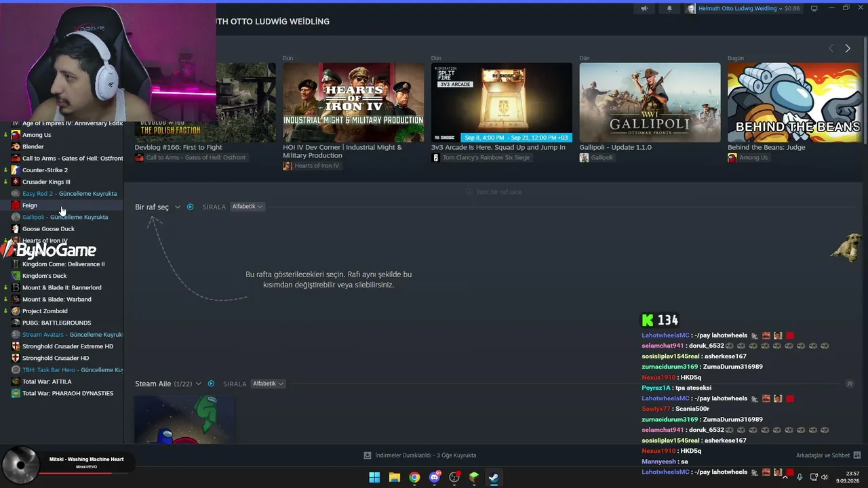Open the Steam announcements megaphone icon
Viewport: 868px width, 488px height.
coord(644,9)
